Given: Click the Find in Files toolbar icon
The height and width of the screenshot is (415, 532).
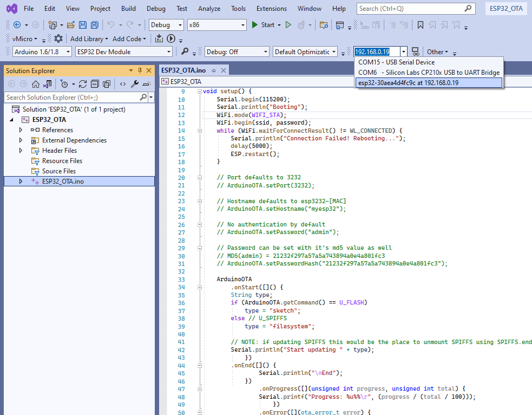Looking at the screenshot, I should (x=324, y=25).
